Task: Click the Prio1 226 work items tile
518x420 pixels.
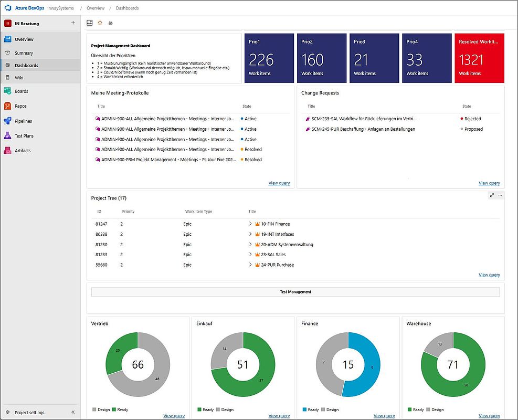Action: [269, 58]
